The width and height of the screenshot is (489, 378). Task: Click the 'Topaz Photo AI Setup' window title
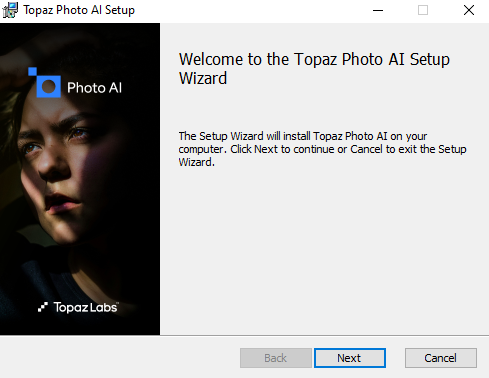[79, 10]
